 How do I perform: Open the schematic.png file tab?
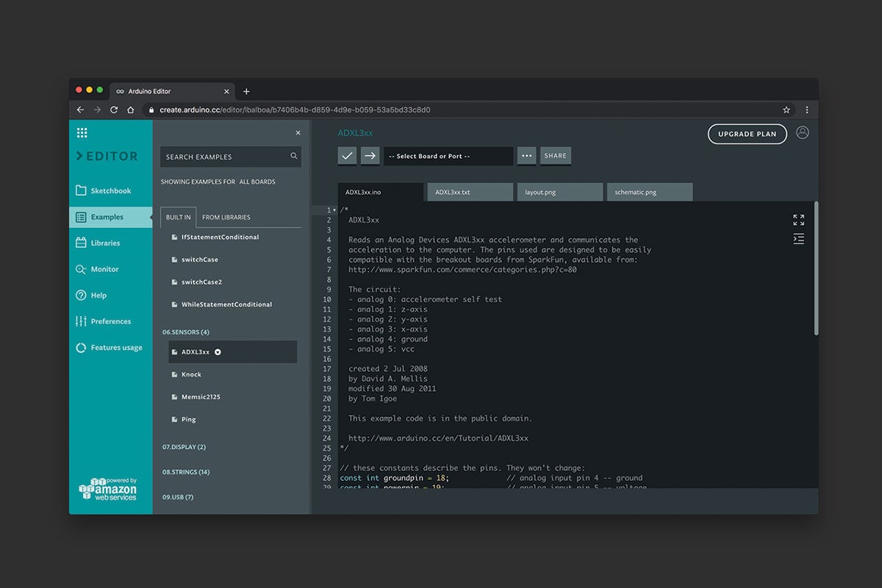649,193
